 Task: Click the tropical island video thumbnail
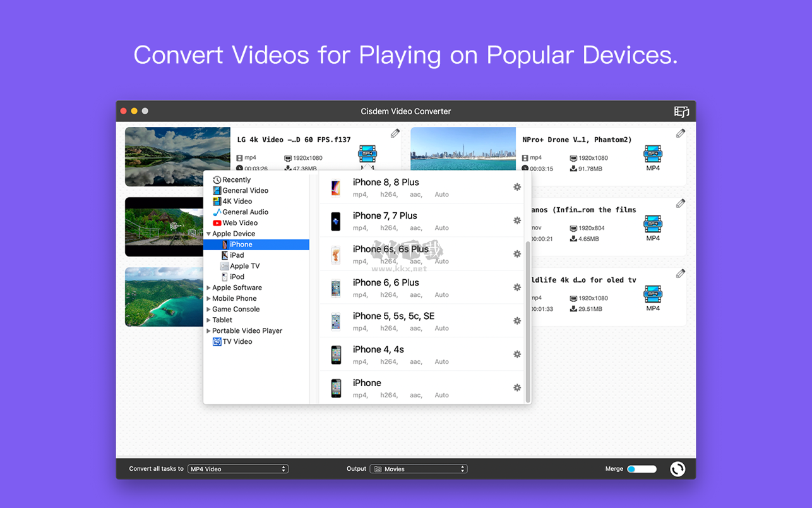(164, 297)
